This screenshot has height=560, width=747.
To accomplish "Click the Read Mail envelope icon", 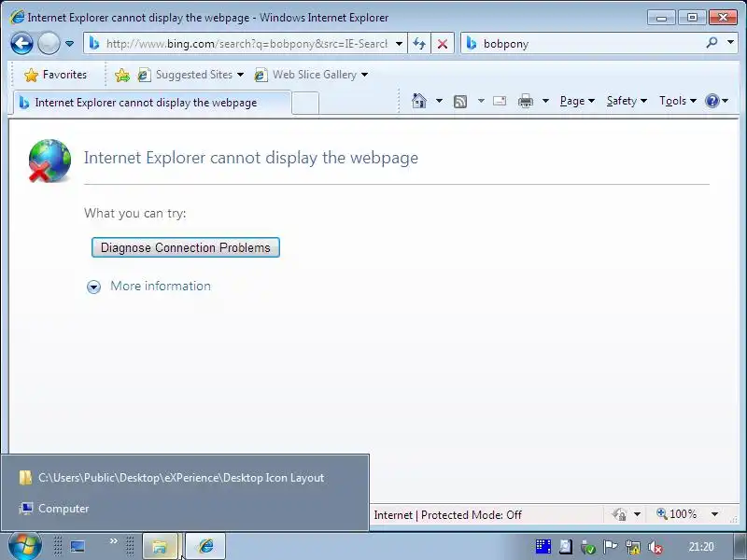I will click(x=500, y=101).
